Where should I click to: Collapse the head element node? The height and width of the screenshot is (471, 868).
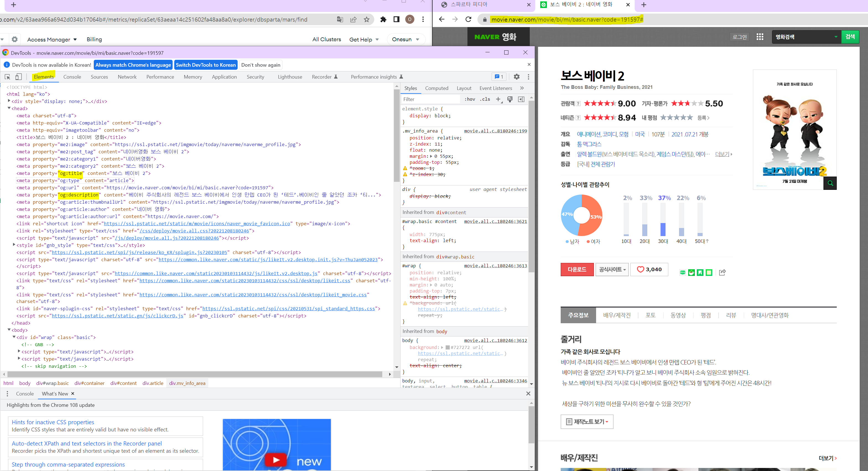[9, 108]
